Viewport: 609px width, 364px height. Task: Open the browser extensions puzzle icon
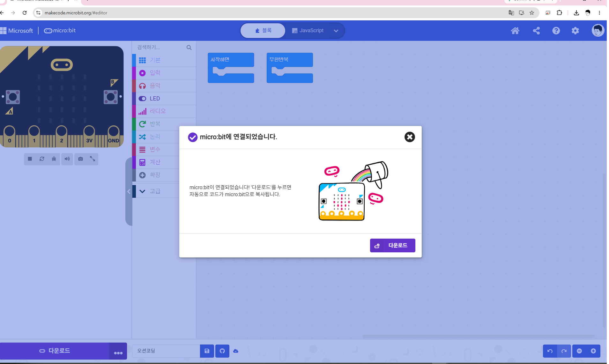pyautogui.click(x=559, y=13)
